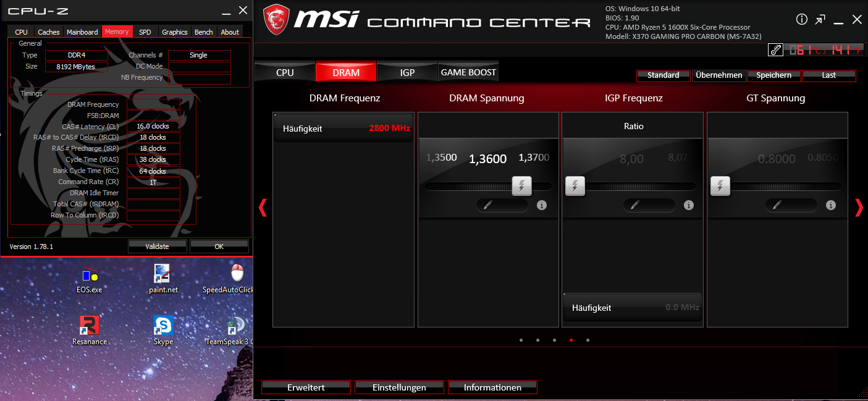
Task: Click the Channels # Single field
Action: pyautogui.click(x=199, y=55)
